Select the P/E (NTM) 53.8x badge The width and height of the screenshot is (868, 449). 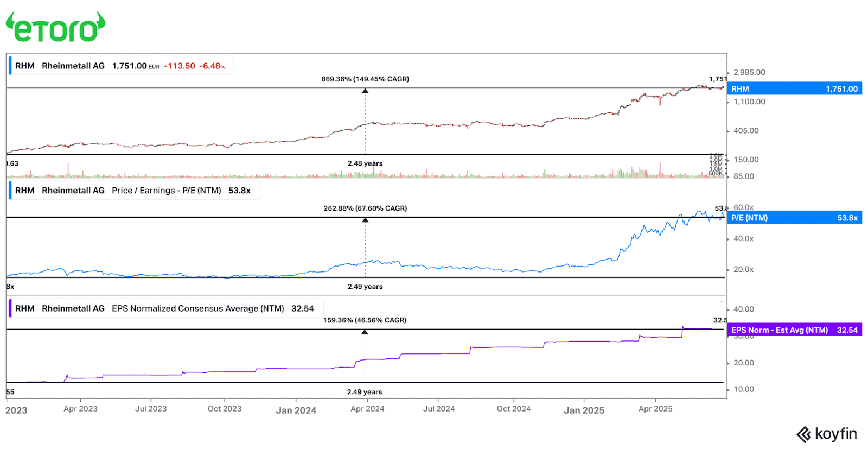click(x=794, y=218)
